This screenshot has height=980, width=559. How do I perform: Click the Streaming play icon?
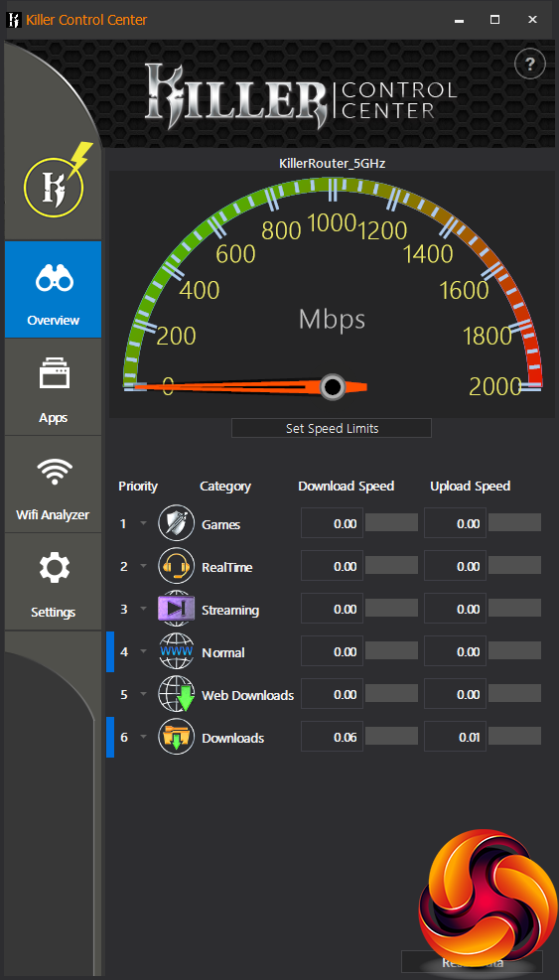coord(177,609)
